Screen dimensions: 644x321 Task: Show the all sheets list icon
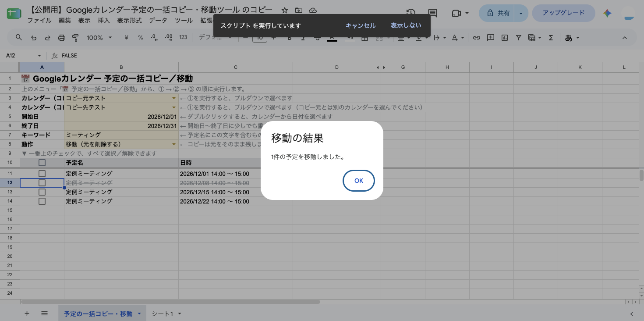click(44, 314)
